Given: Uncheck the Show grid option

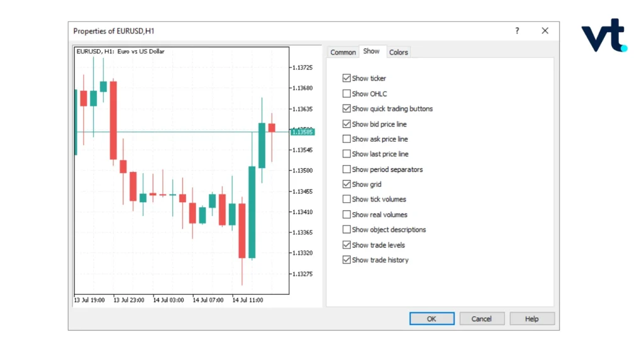Looking at the screenshot, I should pyautogui.click(x=347, y=185).
